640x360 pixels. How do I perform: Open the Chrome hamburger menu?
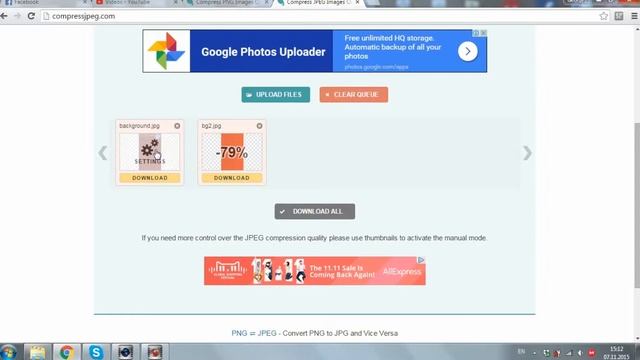pos(634,16)
